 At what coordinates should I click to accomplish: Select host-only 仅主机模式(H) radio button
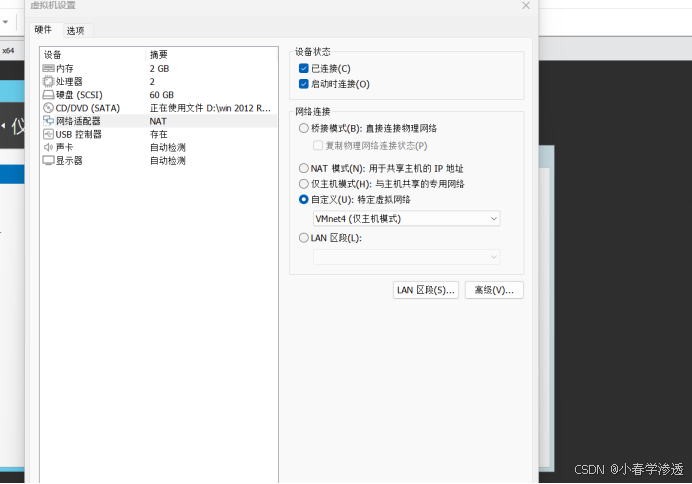point(304,184)
